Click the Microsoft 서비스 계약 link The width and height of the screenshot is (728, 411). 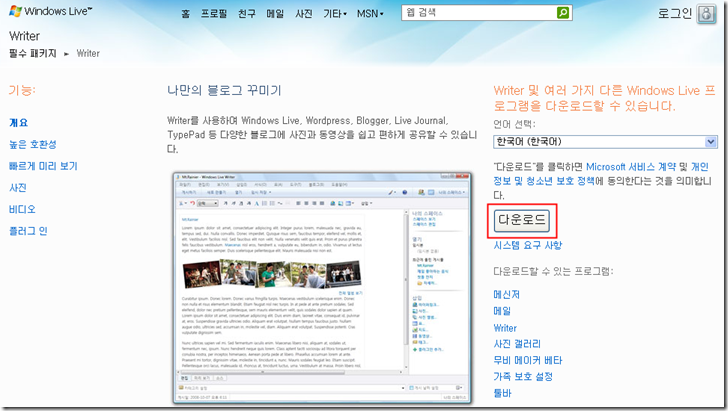pos(630,167)
